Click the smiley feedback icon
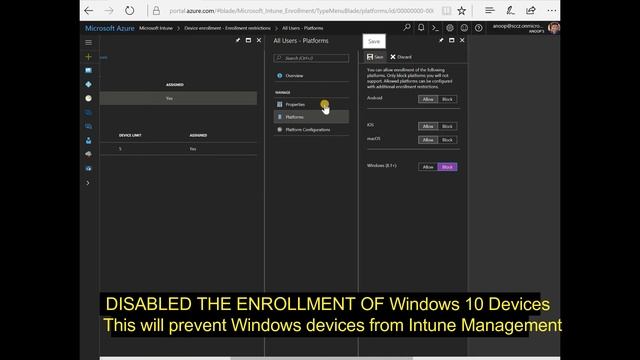 (x=464, y=28)
